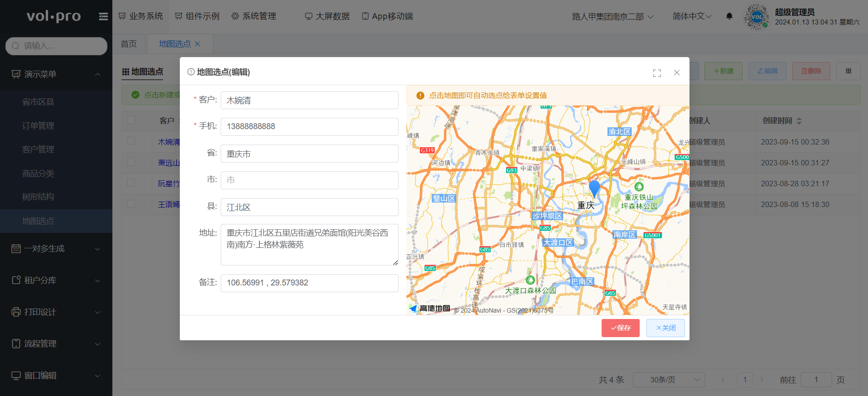Open the user avatar logo
Screen dimensions: 868x396
coord(757,17)
